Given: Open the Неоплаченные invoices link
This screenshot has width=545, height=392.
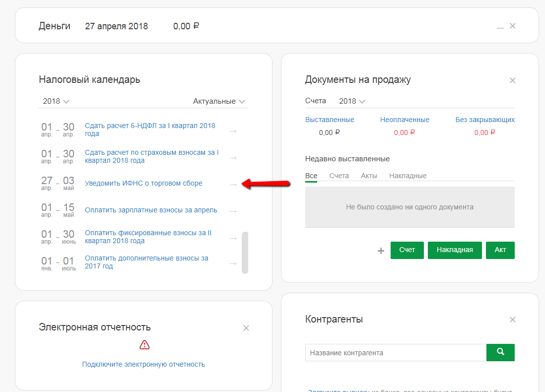Looking at the screenshot, I should [405, 120].
